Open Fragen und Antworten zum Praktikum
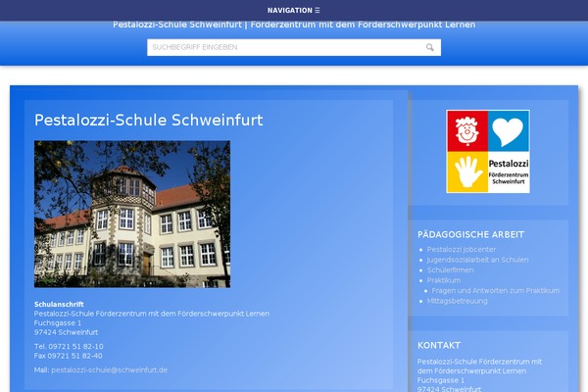The height and width of the screenshot is (392, 588). click(495, 291)
